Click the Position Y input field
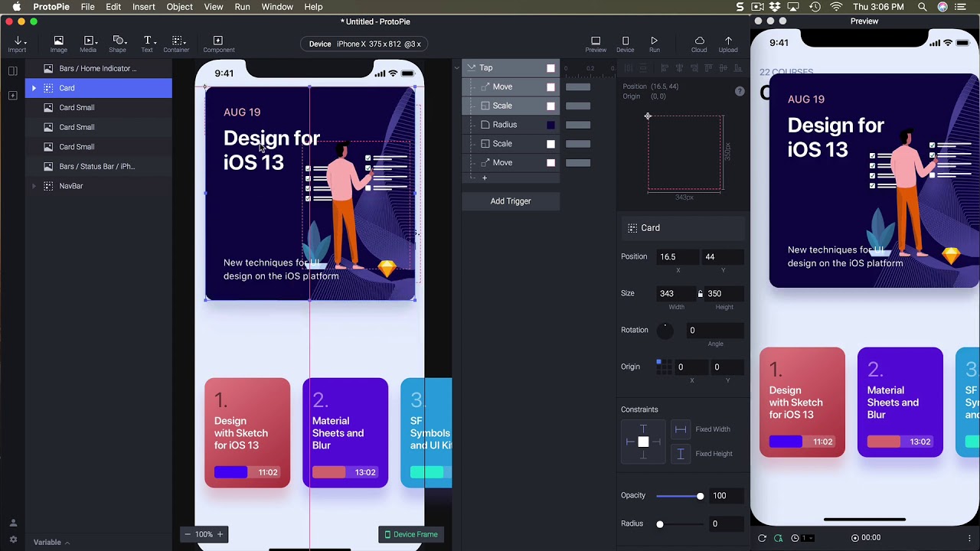This screenshot has height=551, width=980. [x=723, y=257]
